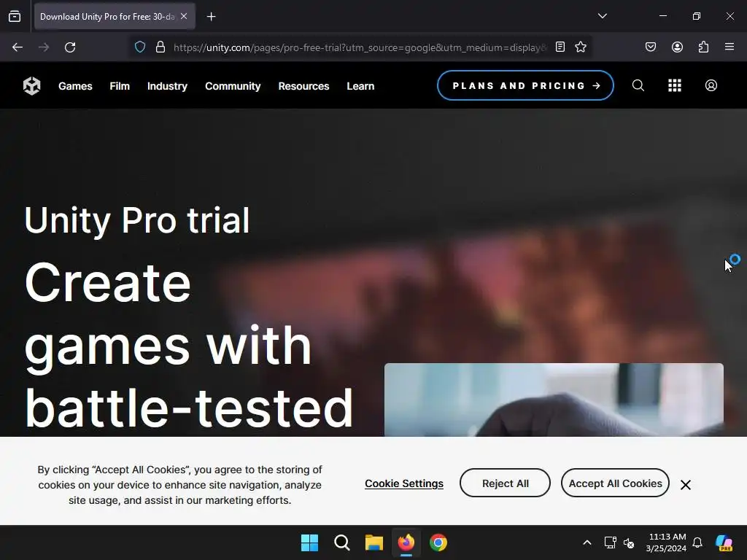Open the Community navigation menu

233,86
